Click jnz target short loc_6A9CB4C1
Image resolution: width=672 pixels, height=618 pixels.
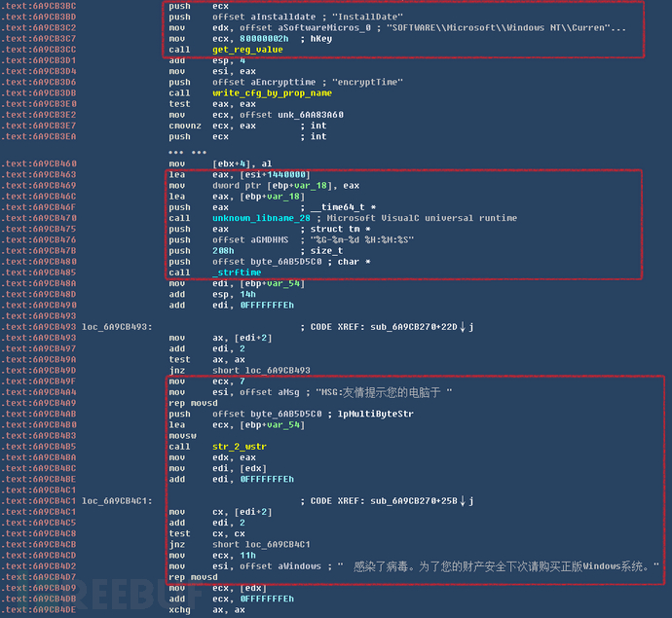pyautogui.click(x=261, y=545)
